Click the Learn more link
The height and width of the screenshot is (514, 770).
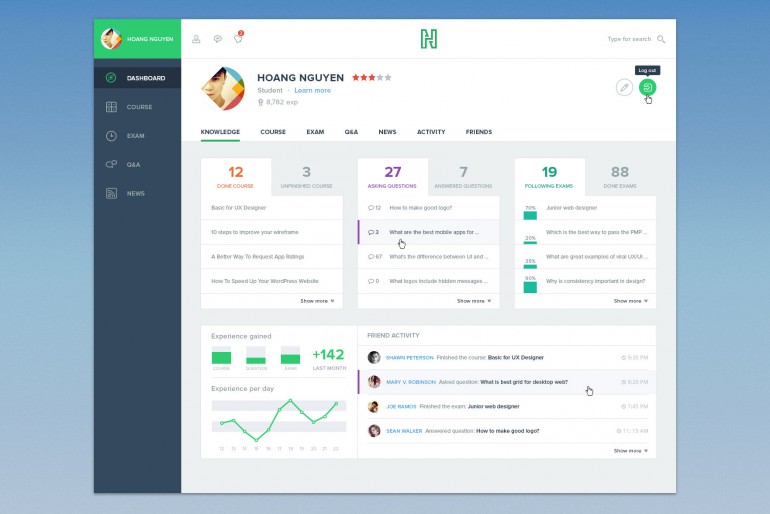(312, 90)
